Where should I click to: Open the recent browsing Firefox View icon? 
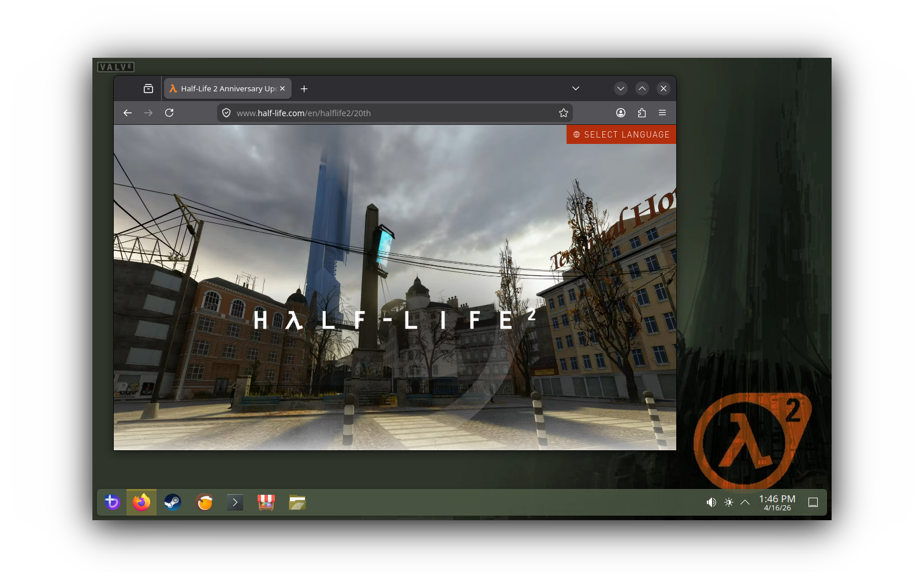(148, 88)
